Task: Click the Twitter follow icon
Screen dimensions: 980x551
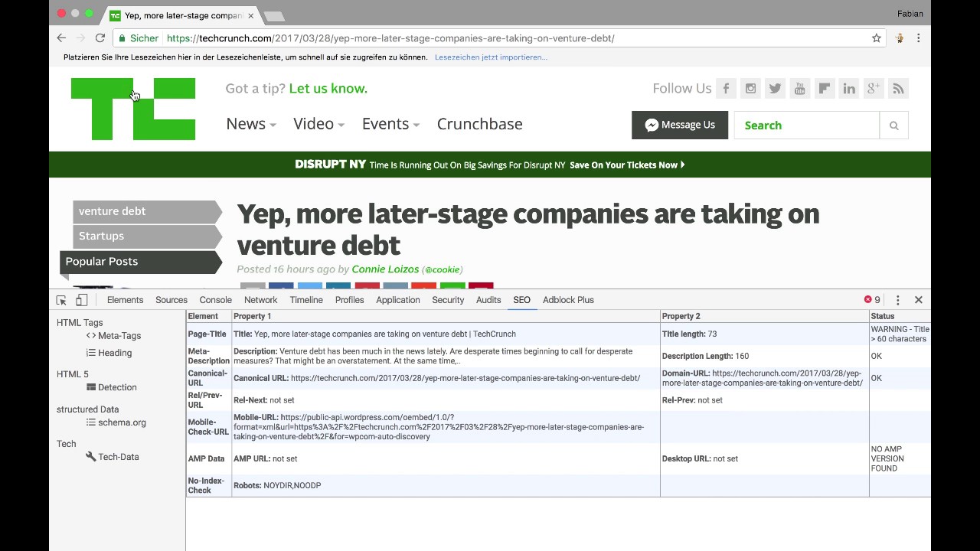Action: pos(775,89)
